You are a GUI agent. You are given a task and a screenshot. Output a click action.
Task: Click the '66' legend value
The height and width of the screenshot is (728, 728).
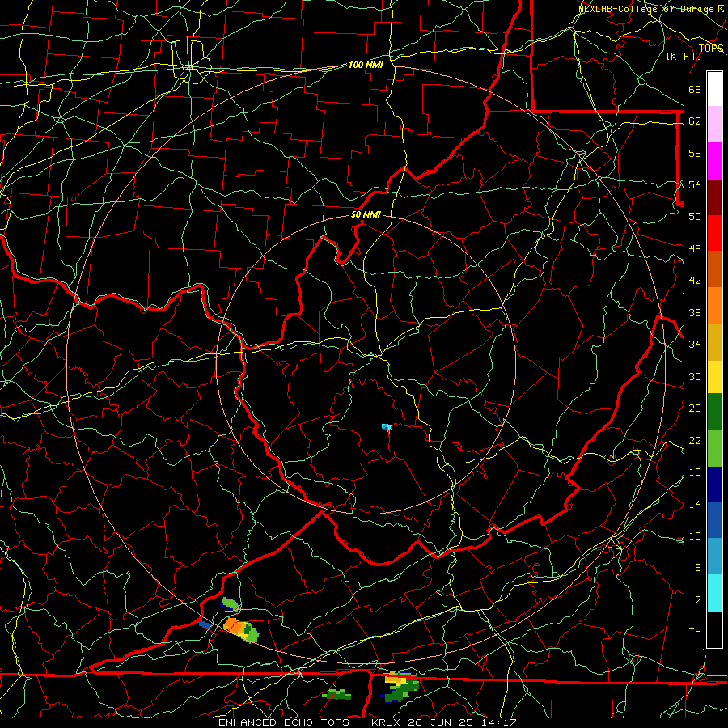pyautogui.click(x=695, y=90)
